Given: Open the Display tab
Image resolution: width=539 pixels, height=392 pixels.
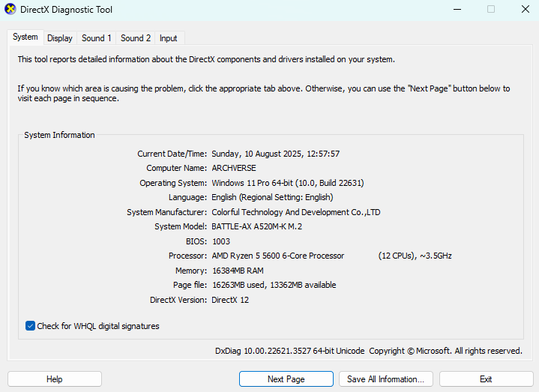Looking at the screenshot, I should [x=60, y=38].
